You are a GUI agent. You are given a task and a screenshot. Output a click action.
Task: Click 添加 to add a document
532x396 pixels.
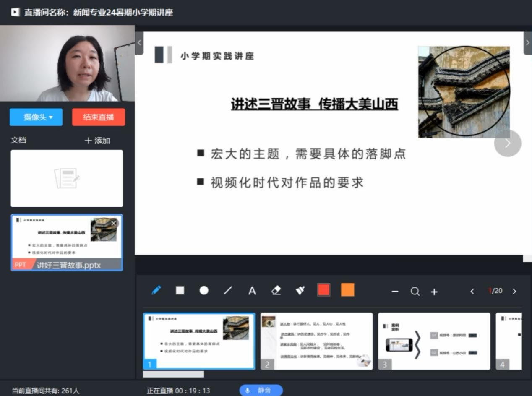pos(97,141)
